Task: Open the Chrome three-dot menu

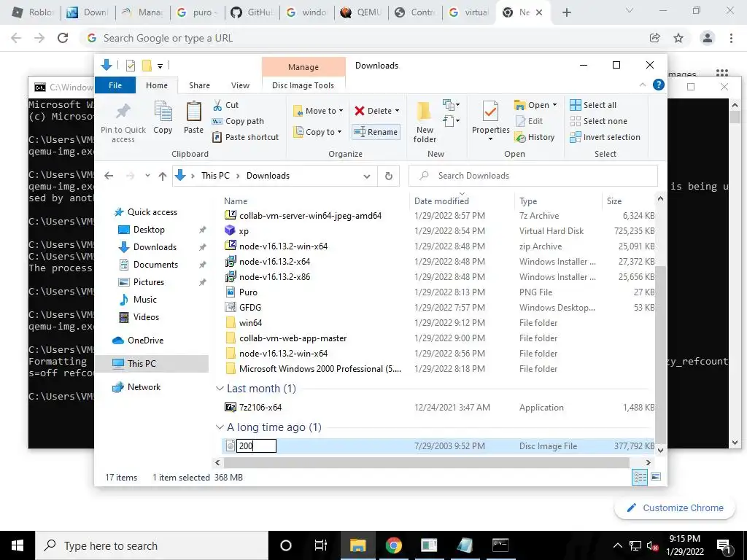Action: click(x=731, y=38)
